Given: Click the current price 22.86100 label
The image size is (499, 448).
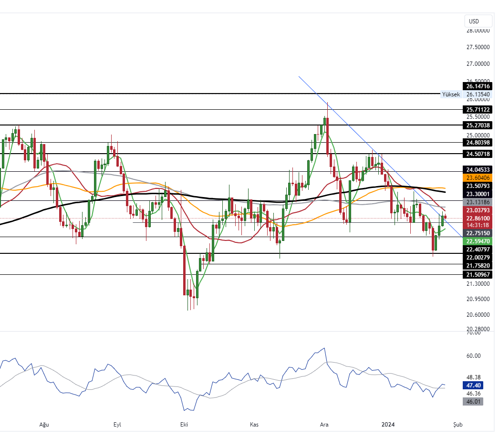Looking at the screenshot, I should tap(478, 218).
